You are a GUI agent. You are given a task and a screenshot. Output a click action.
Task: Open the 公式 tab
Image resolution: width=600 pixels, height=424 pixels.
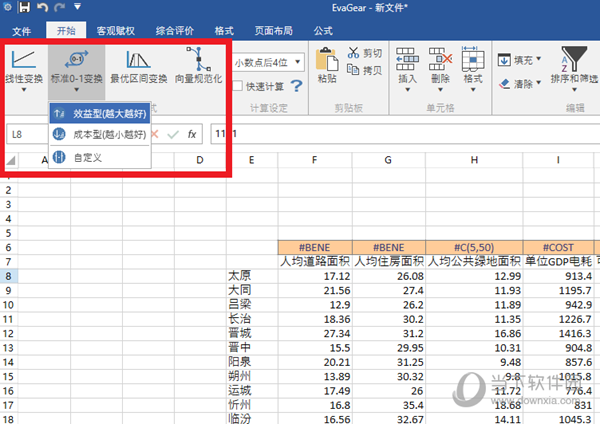click(323, 31)
